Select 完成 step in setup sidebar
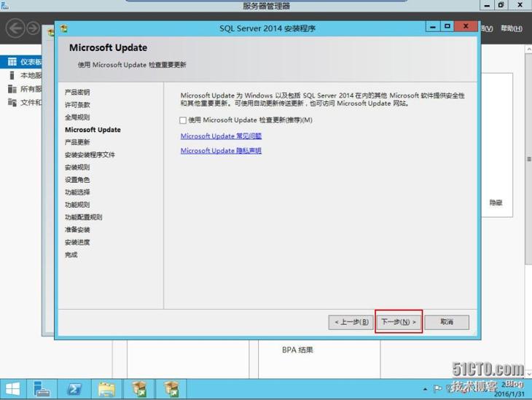 [x=71, y=255]
